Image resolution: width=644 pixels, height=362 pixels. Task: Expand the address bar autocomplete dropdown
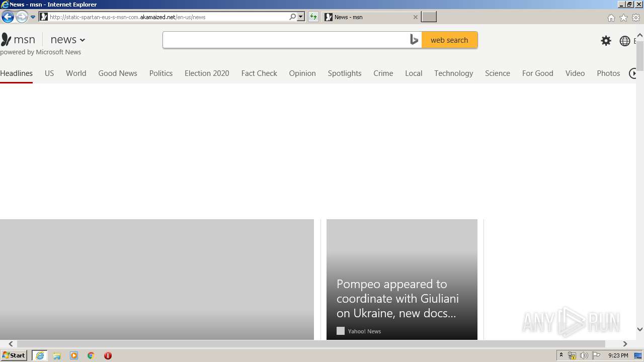pos(301,17)
